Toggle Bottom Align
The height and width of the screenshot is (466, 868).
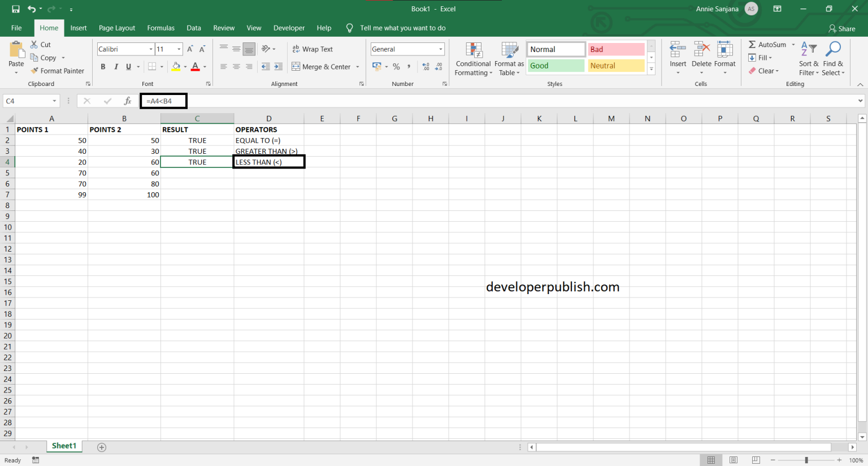coord(249,49)
